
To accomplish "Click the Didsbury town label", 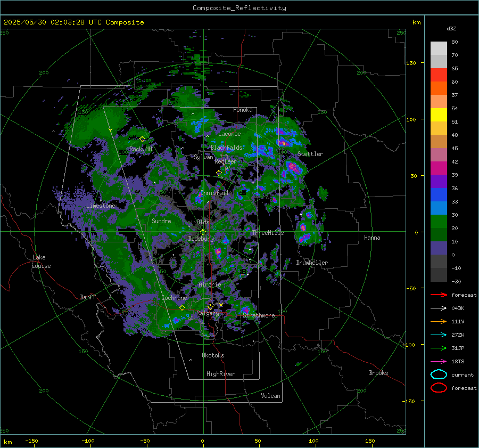I will tap(201, 239).
